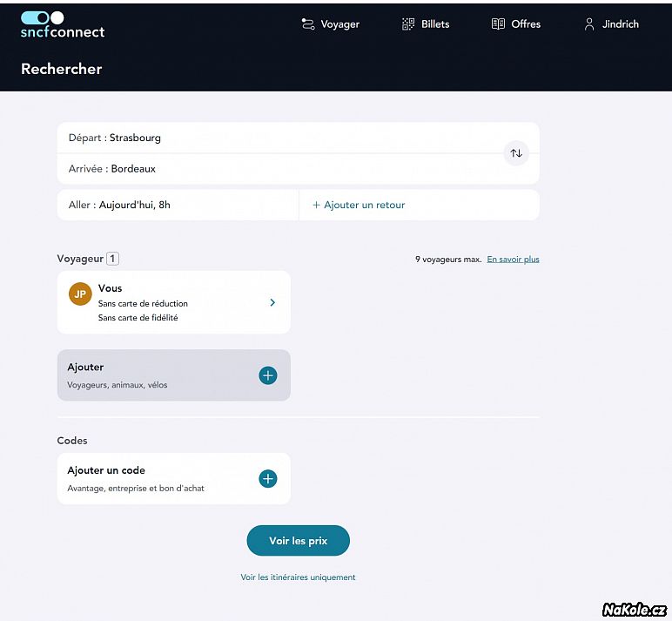Click the Offres booklet icon
The image size is (672, 621).
[498, 24]
